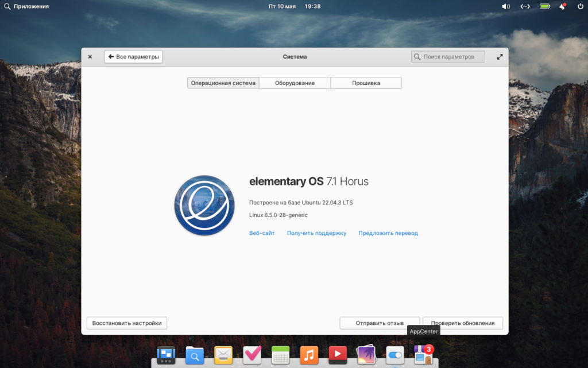
Task: Open the sound volume indicator
Action: [x=506, y=6]
